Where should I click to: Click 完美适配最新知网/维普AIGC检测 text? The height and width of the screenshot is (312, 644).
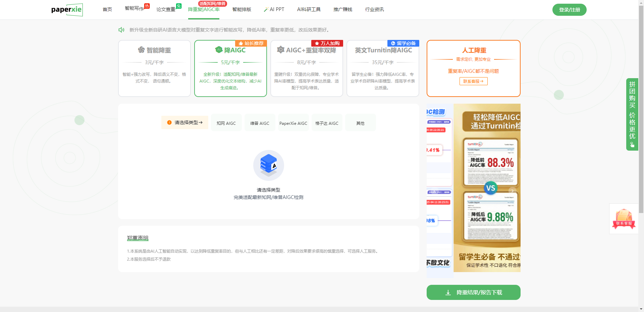(268, 197)
